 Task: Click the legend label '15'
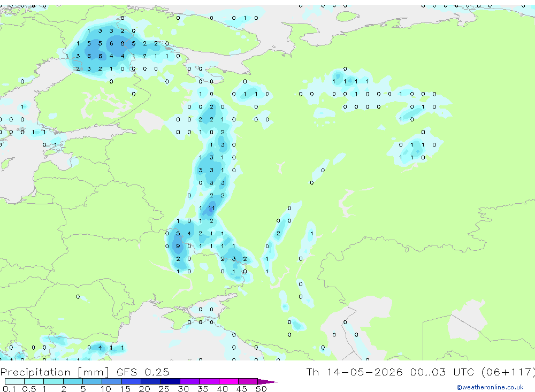click(x=125, y=389)
